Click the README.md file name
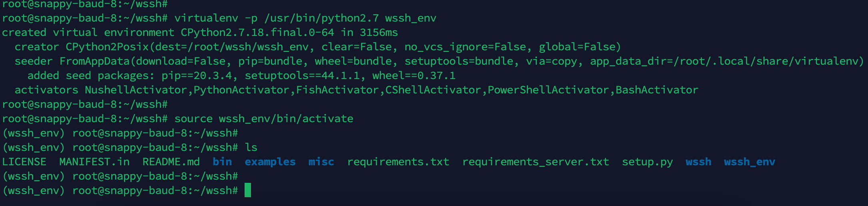The image size is (868, 206). (x=171, y=162)
